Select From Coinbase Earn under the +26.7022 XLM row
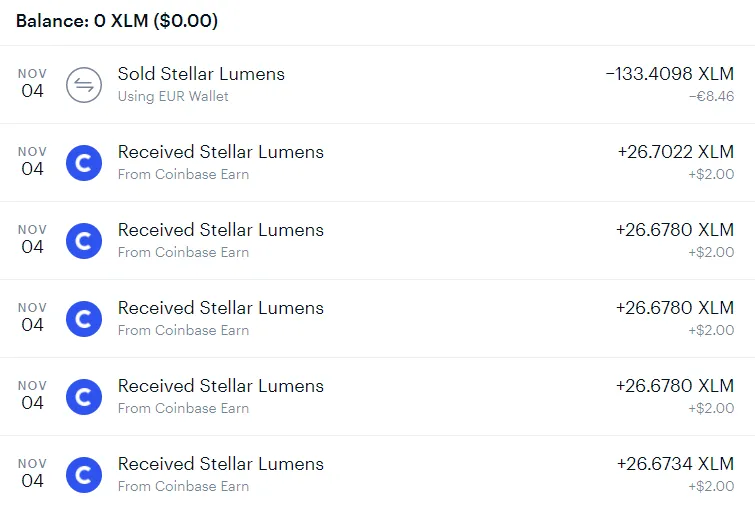The height and width of the screenshot is (505, 755). [183, 174]
